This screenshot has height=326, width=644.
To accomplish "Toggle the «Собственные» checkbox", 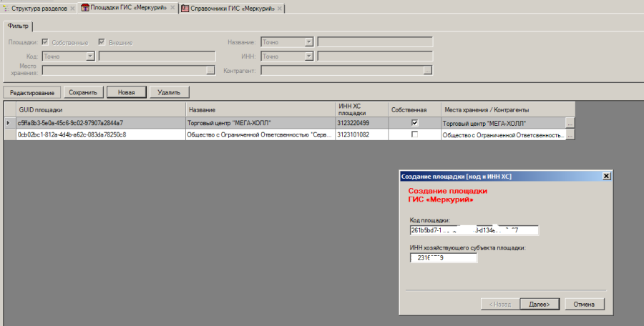I will click(x=45, y=42).
